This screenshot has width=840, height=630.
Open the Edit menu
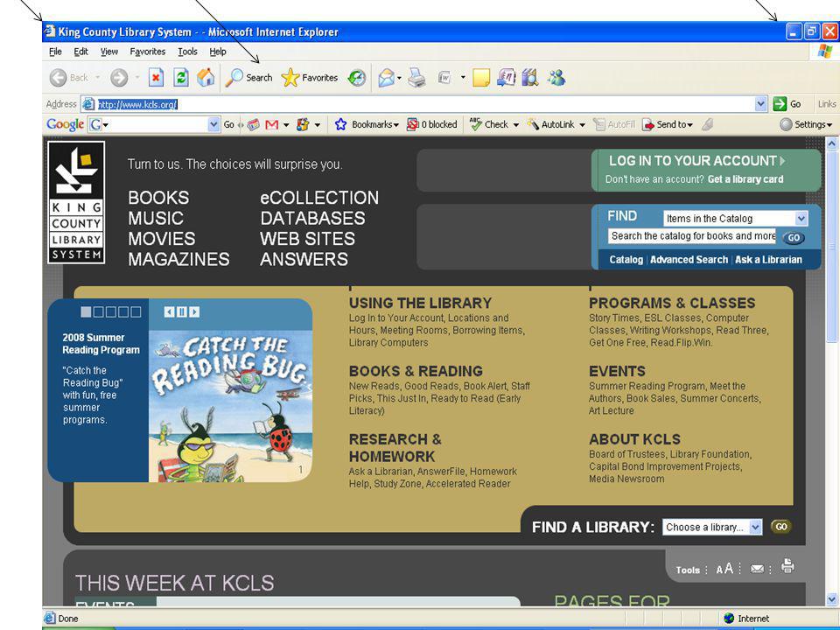[x=80, y=52]
